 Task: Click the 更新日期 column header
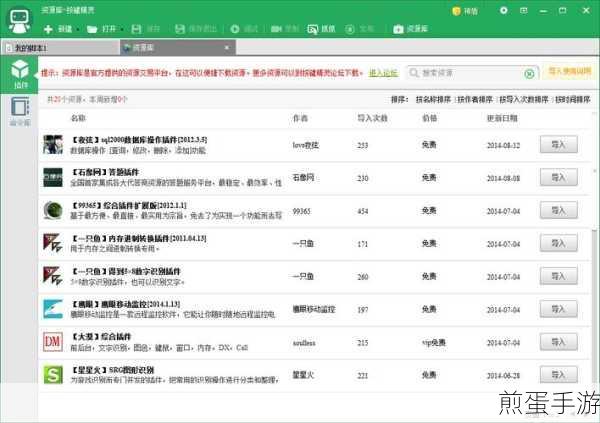point(502,118)
